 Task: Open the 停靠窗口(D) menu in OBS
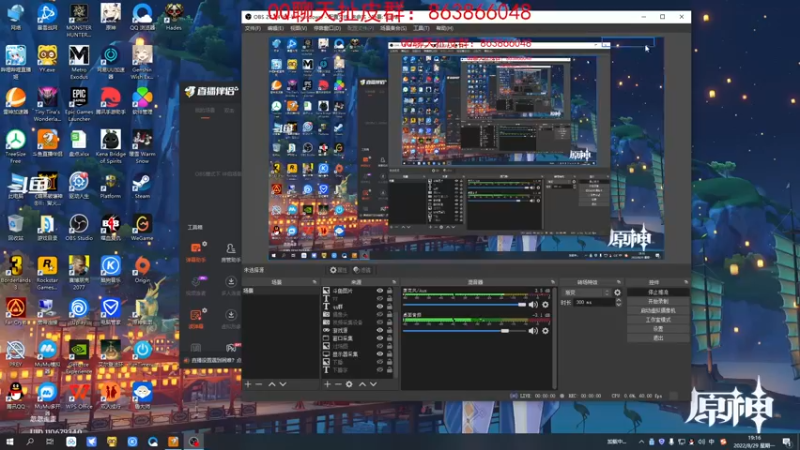pyautogui.click(x=327, y=28)
